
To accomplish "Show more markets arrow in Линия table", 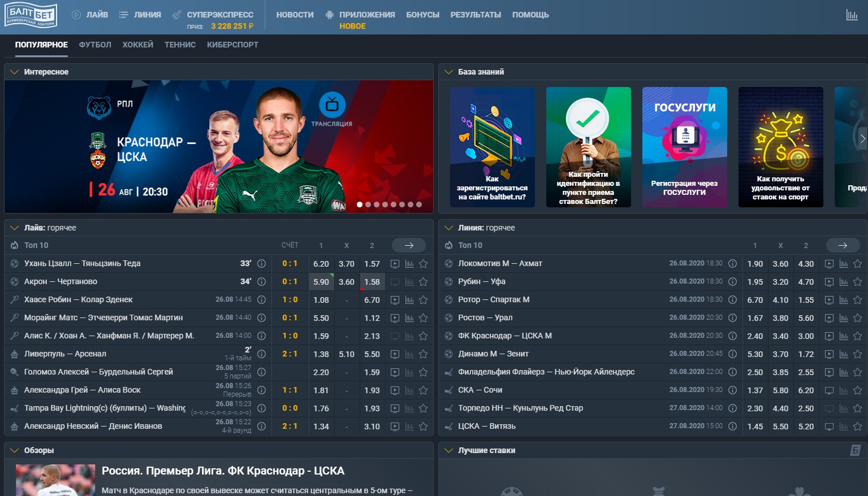I will click(843, 245).
